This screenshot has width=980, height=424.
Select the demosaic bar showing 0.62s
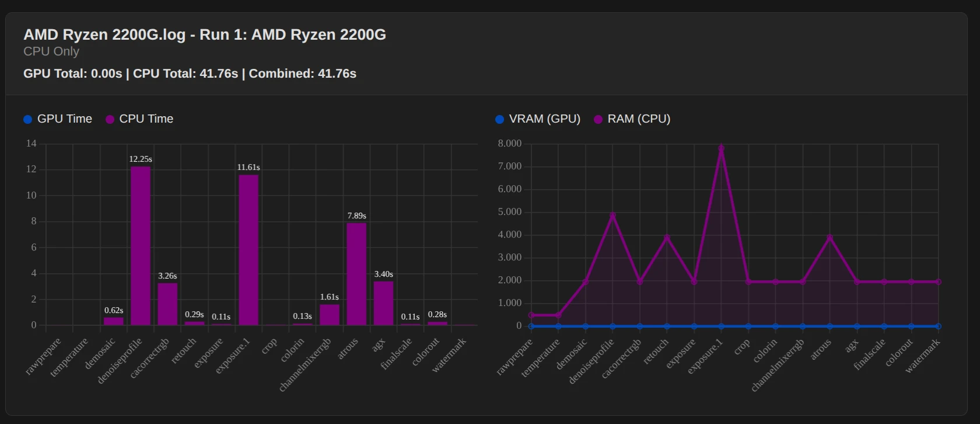[x=114, y=321]
